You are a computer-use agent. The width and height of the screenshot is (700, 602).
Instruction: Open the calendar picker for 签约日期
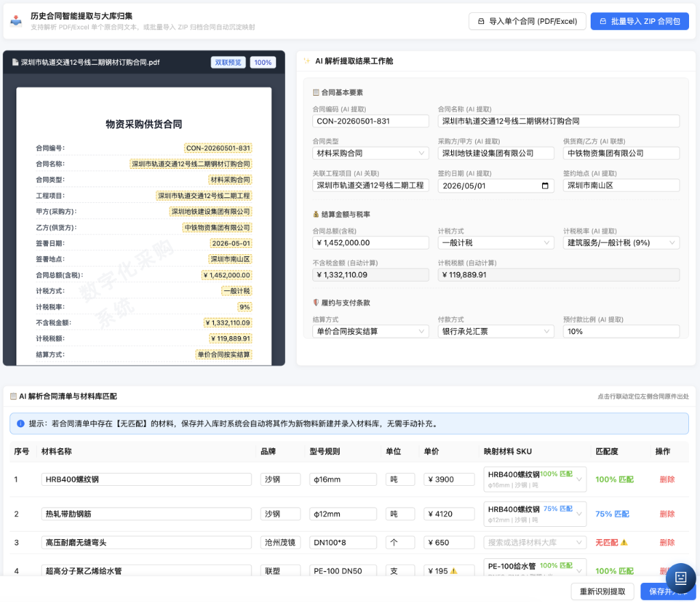[545, 186]
